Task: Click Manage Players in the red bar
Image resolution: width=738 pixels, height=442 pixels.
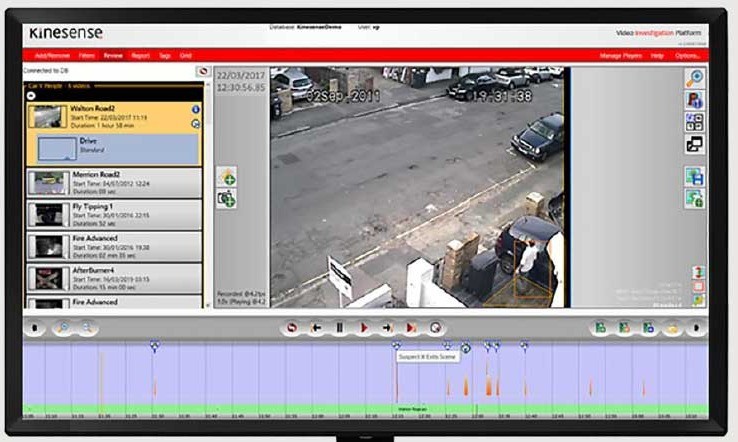Action: 621,56
